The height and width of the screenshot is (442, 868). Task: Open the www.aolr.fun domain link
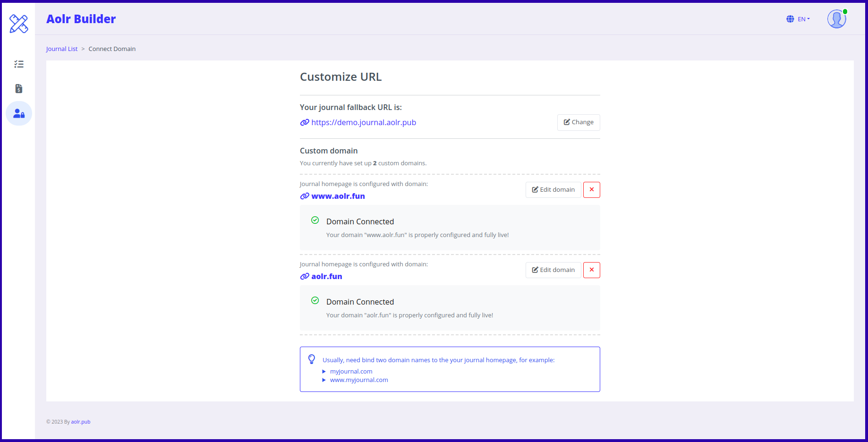(x=338, y=196)
